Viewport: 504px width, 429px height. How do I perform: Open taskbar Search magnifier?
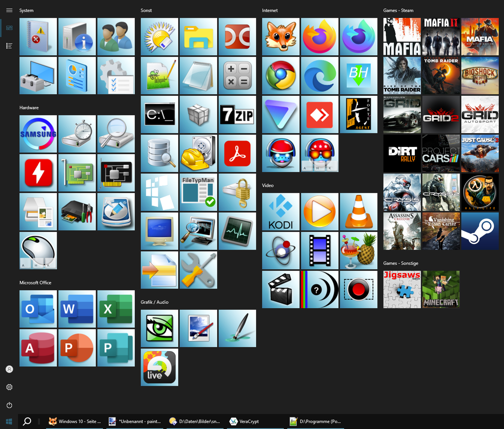click(27, 422)
